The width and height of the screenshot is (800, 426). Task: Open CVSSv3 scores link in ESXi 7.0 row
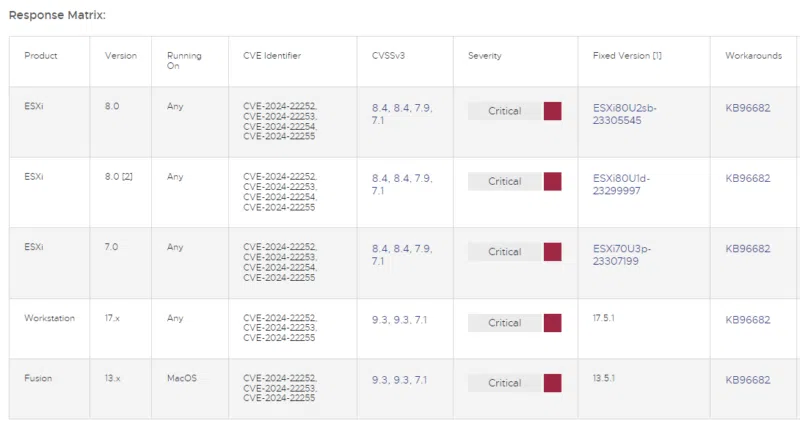pyautogui.click(x=402, y=255)
